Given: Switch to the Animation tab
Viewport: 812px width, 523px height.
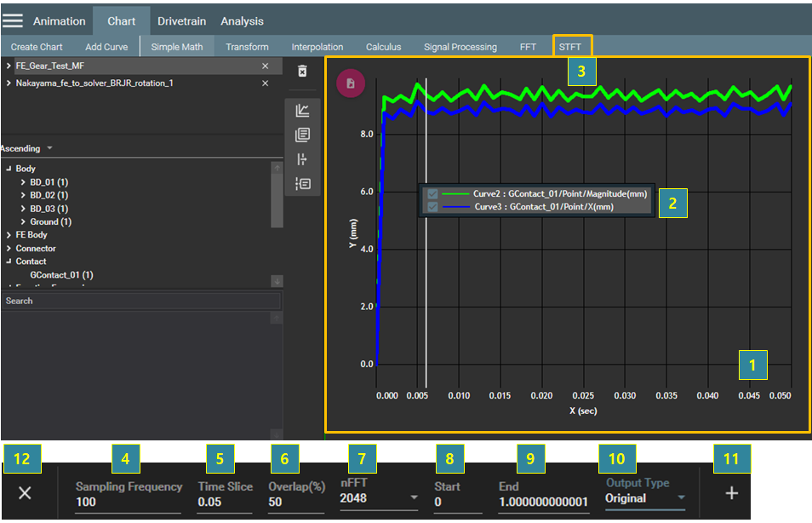Looking at the screenshot, I should [59, 21].
